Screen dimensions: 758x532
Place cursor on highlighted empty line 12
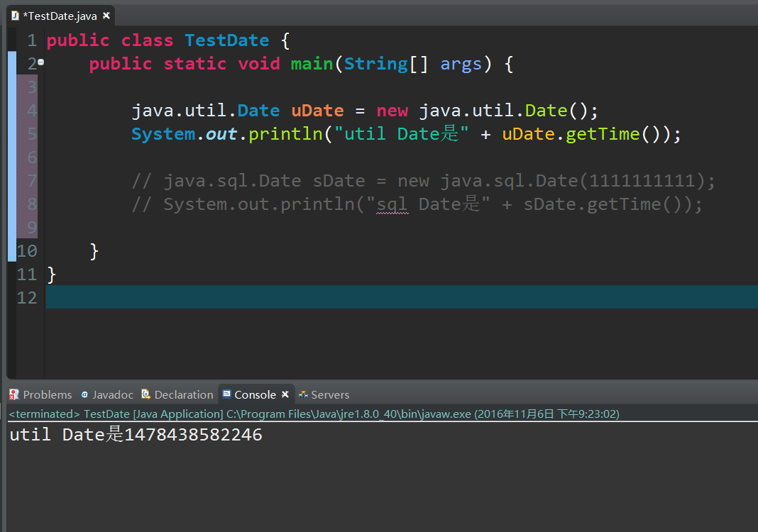tap(402, 297)
